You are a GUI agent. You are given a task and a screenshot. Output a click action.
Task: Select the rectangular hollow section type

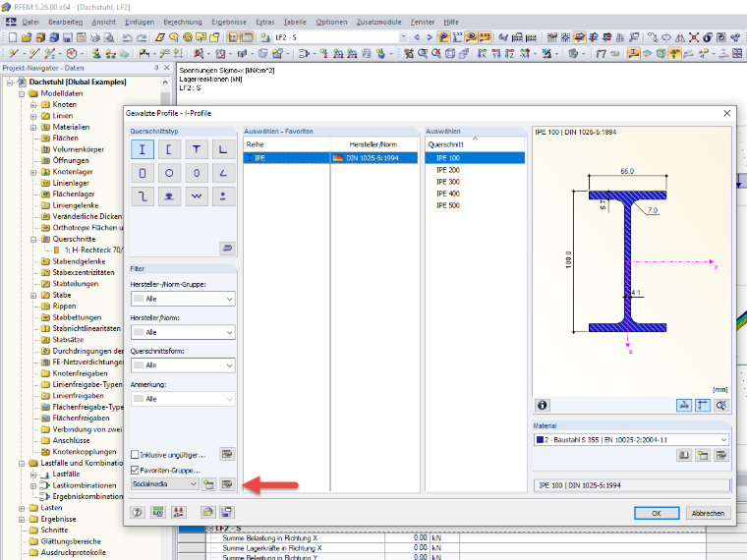(142, 173)
